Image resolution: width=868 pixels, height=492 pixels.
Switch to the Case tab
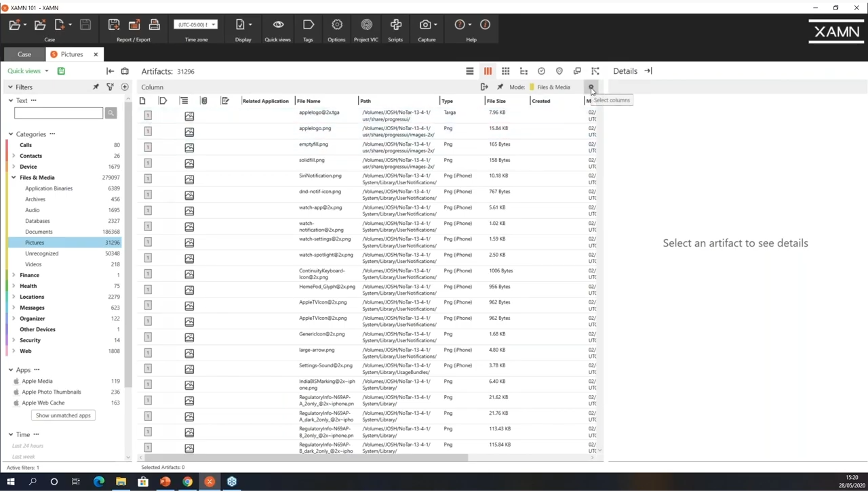point(24,54)
